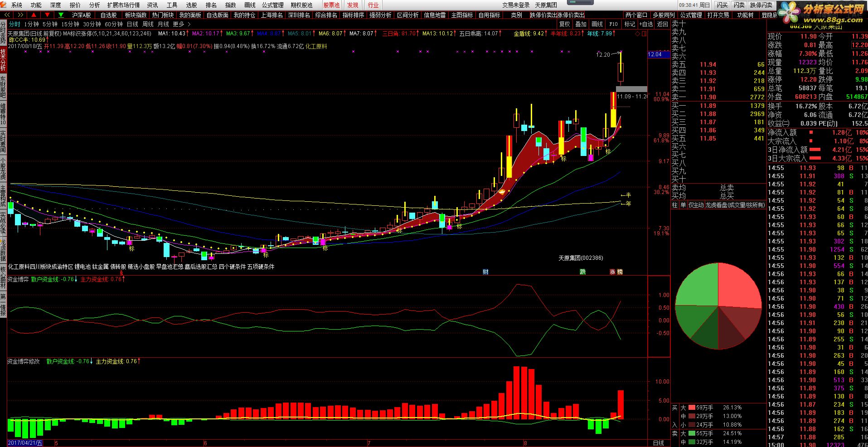The image size is (868, 447).
Task: Click the 发现 red button
Action: click(x=353, y=5)
